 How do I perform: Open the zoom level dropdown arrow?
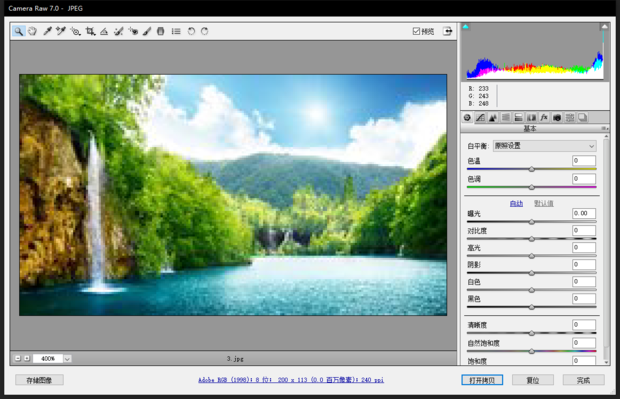(x=68, y=359)
